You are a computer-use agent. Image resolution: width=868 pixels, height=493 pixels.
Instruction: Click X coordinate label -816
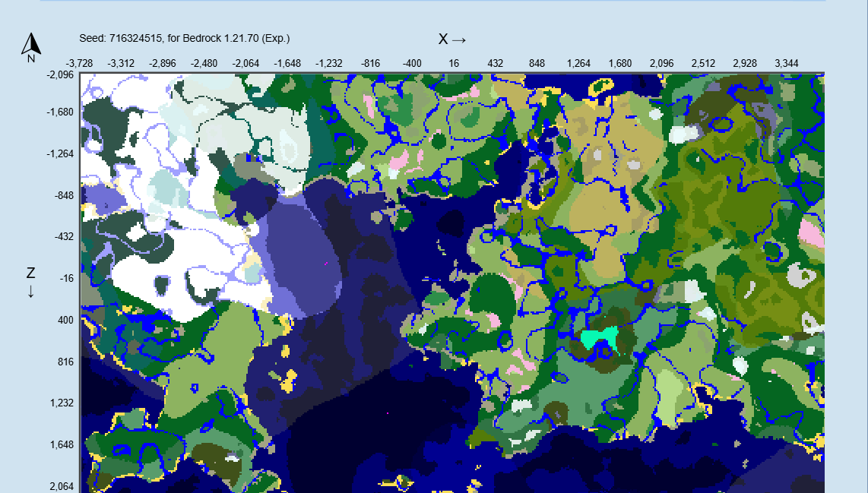pyautogui.click(x=370, y=63)
